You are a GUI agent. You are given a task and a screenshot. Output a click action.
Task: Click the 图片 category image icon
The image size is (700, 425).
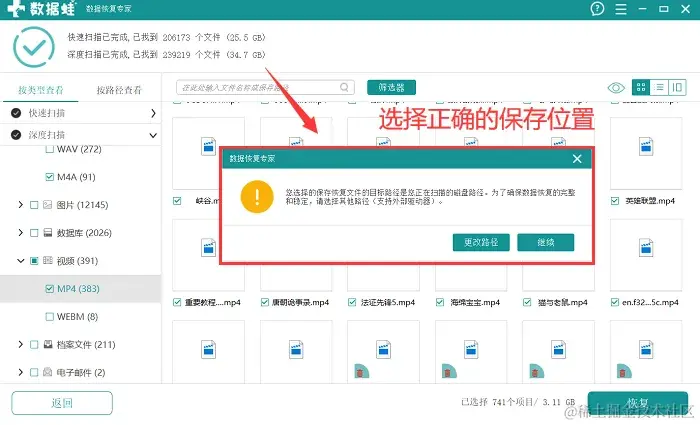pyautogui.click(x=47, y=205)
